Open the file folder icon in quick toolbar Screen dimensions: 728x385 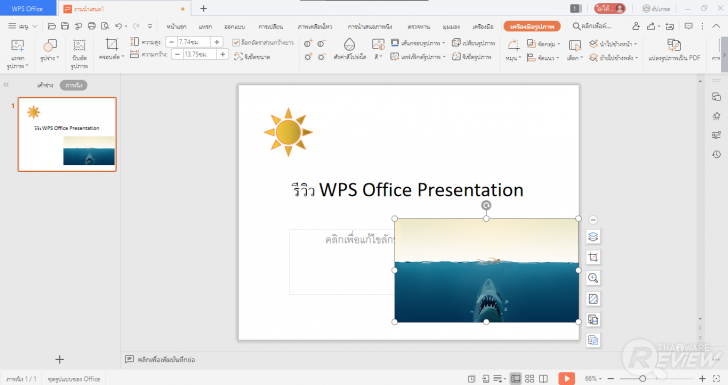[x=52, y=26]
